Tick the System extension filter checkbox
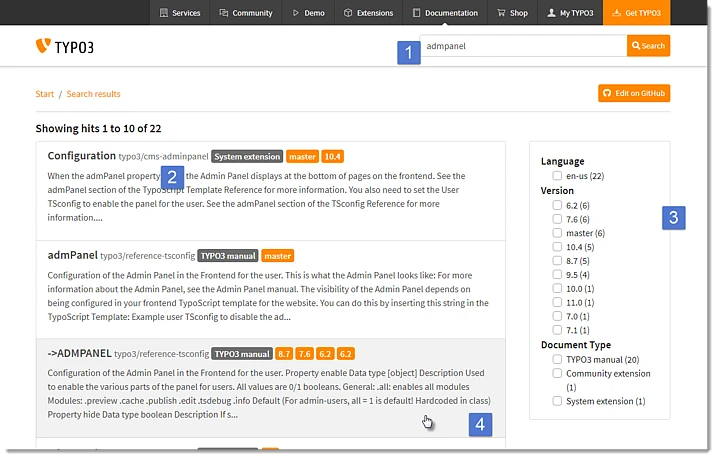Image resolution: width=716 pixels, height=458 pixels. (x=557, y=401)
